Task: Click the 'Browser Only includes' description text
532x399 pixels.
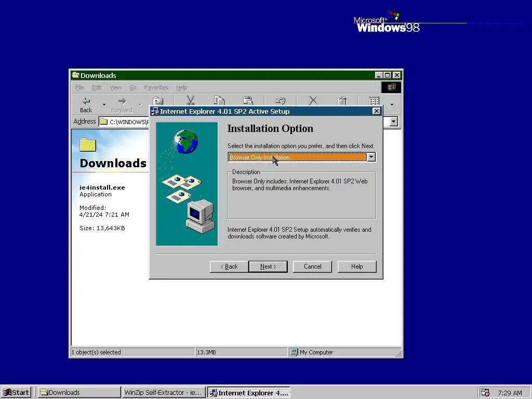Action: 300,184
